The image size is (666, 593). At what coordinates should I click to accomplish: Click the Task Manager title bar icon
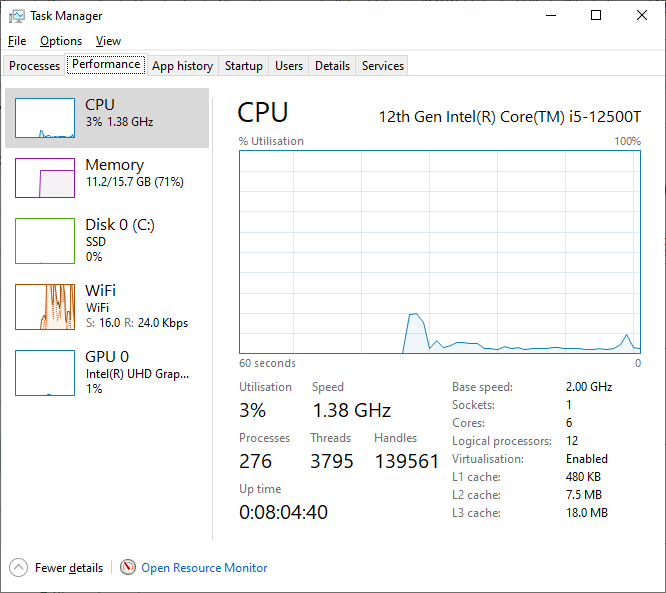point(17,16)
